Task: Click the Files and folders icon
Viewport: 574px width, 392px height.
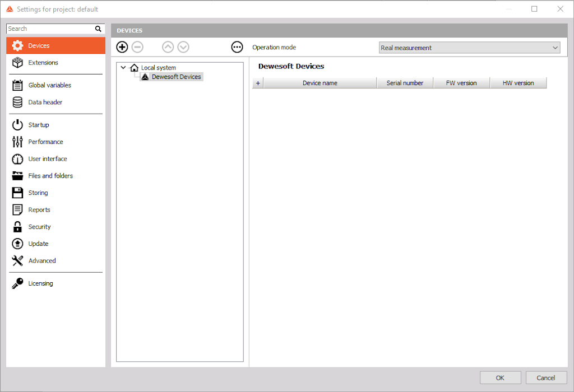Action: point(17,176)
